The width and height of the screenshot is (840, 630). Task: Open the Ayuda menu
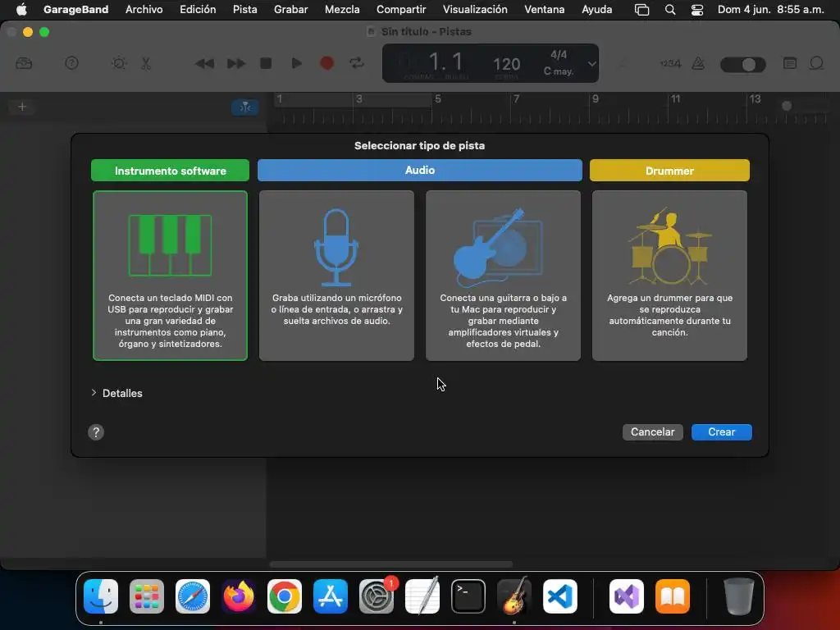coord(597,9)
